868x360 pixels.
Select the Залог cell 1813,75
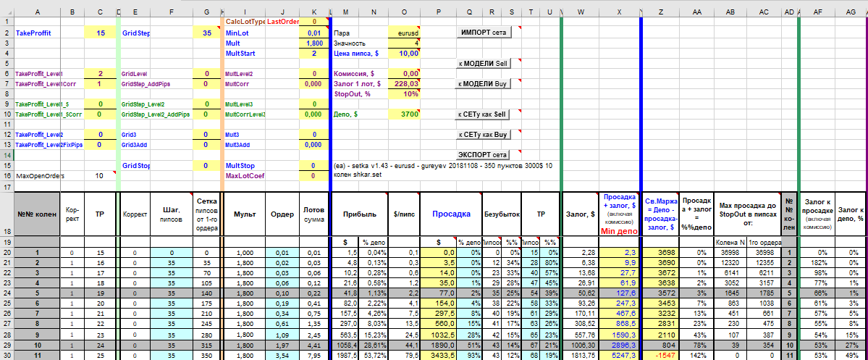coord(581,354)
